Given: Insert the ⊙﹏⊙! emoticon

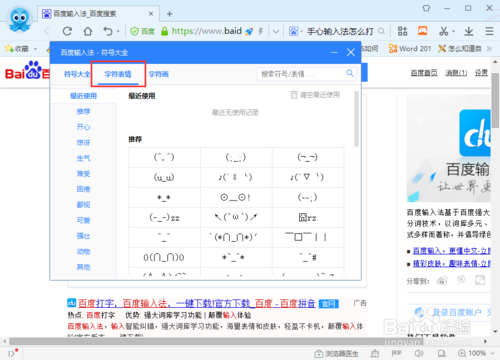Looking at the screenshot, I should click(x=236, y=197).
